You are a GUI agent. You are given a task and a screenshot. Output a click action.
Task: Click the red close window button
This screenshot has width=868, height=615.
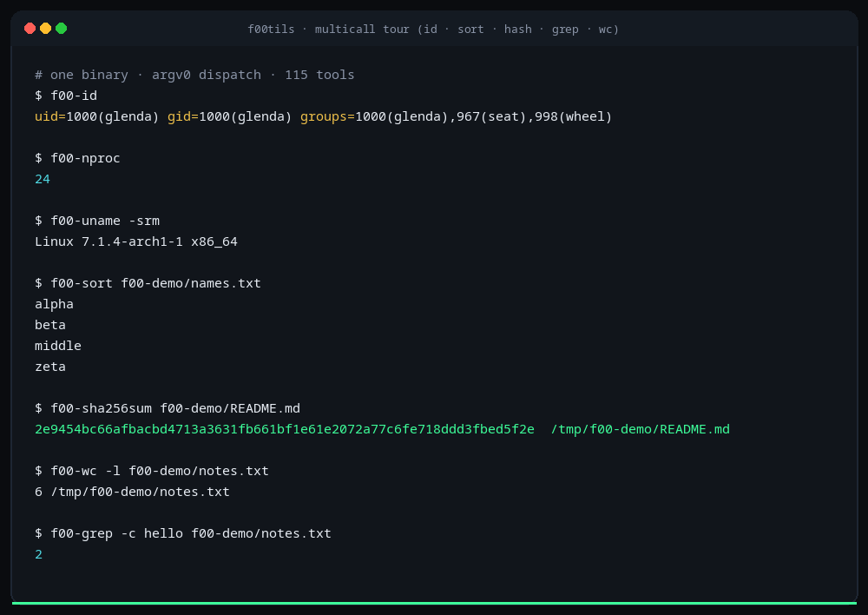(x=30, y=29)
